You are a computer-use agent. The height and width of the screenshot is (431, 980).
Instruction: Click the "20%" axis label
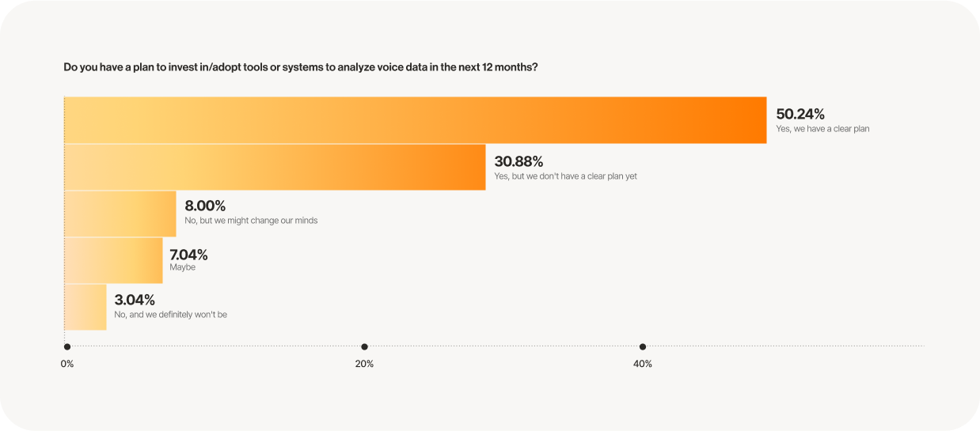[x=364, y=365]
